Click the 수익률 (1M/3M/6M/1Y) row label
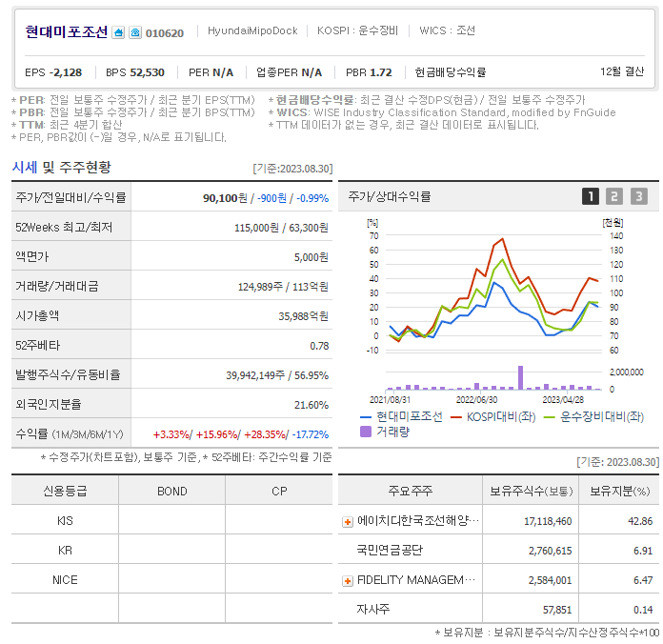 tap(70, 433)
